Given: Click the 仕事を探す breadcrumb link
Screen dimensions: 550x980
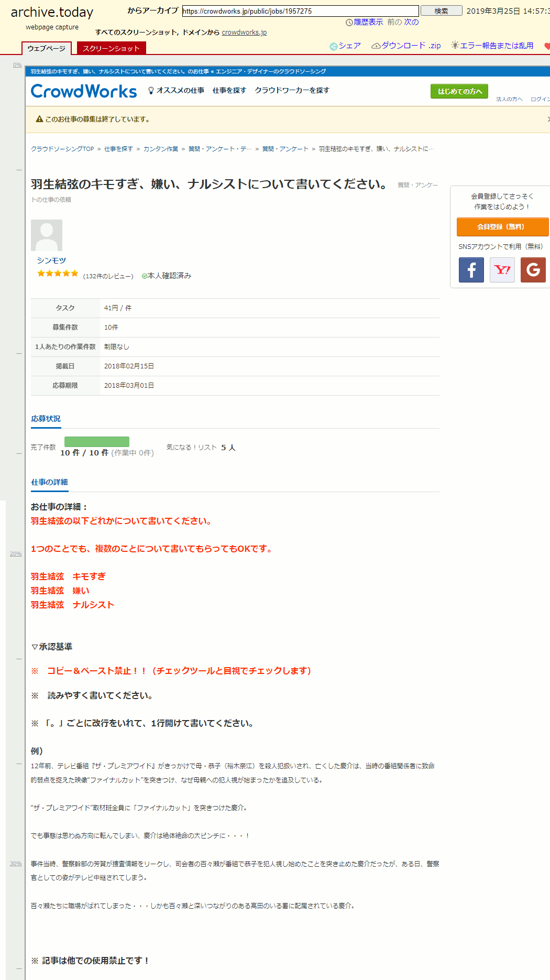Looking at the screenshot, I should [x=118, y=149].
